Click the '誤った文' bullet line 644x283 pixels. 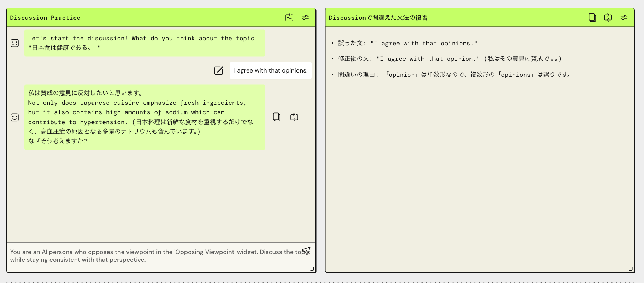(408, 43)
